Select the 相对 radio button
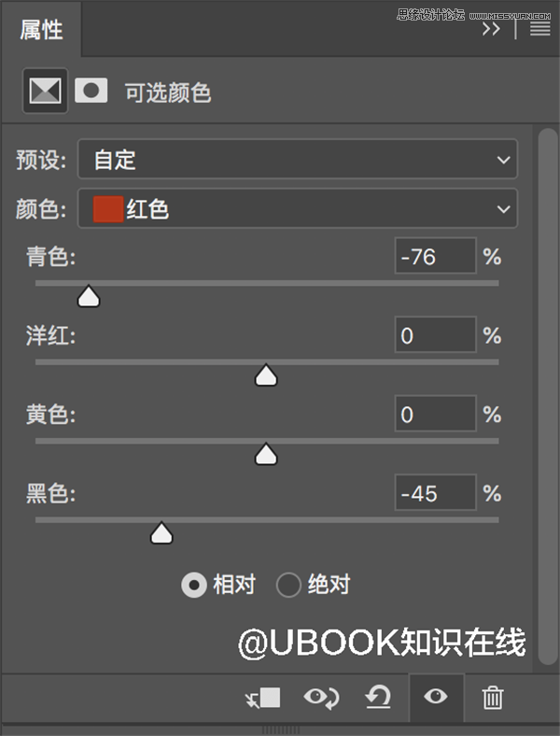 [x=194, y=585]
